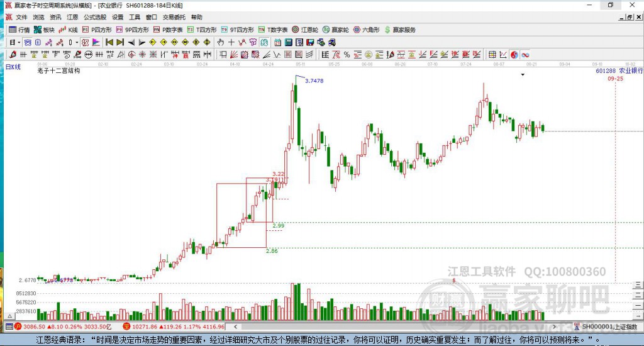The height and width of the screenshot is (346, 644).
Task: Click the 板块 toolbar button
Action: [45, 30]
